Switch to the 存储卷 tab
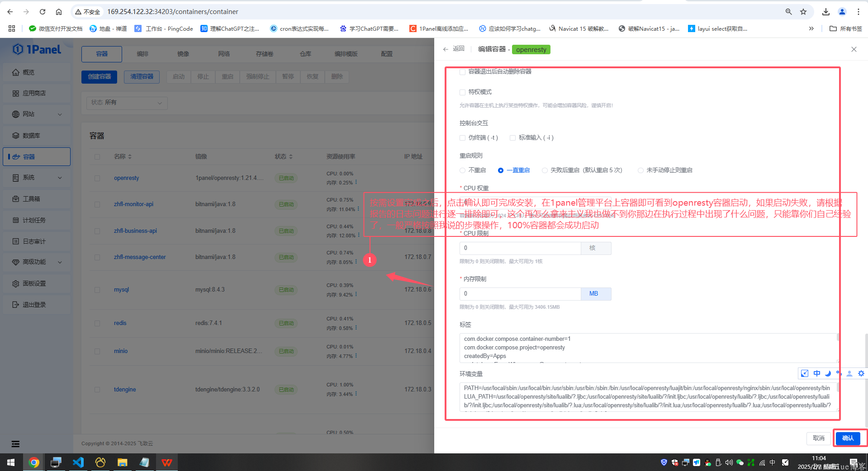Image resolution: width=868 pixels, height=471 pixels. tap(265, 54)
